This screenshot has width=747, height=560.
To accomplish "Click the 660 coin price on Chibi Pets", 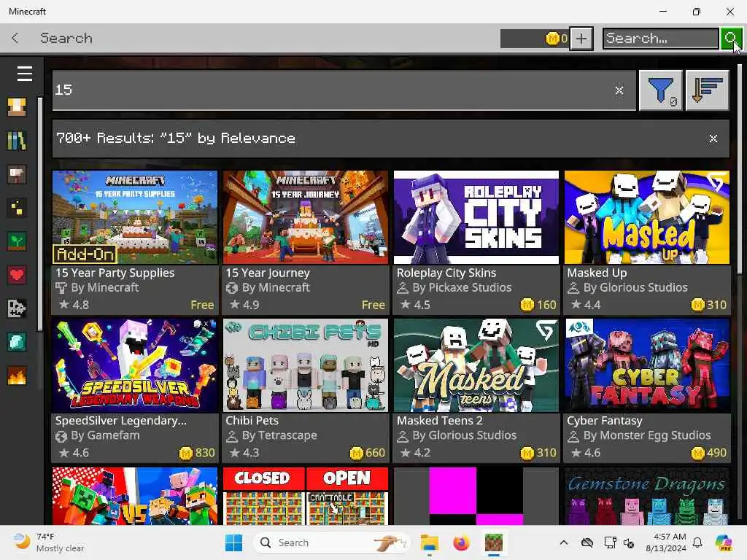I will (368, 453).
